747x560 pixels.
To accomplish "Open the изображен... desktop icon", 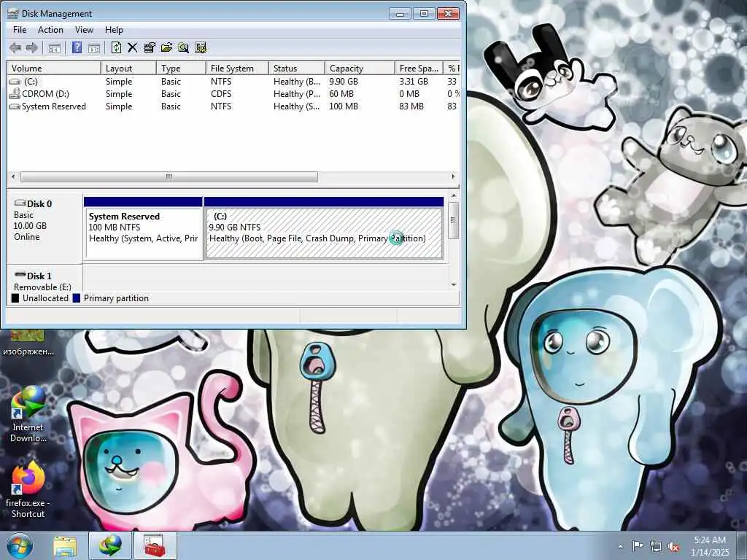I will pos(28,344).
